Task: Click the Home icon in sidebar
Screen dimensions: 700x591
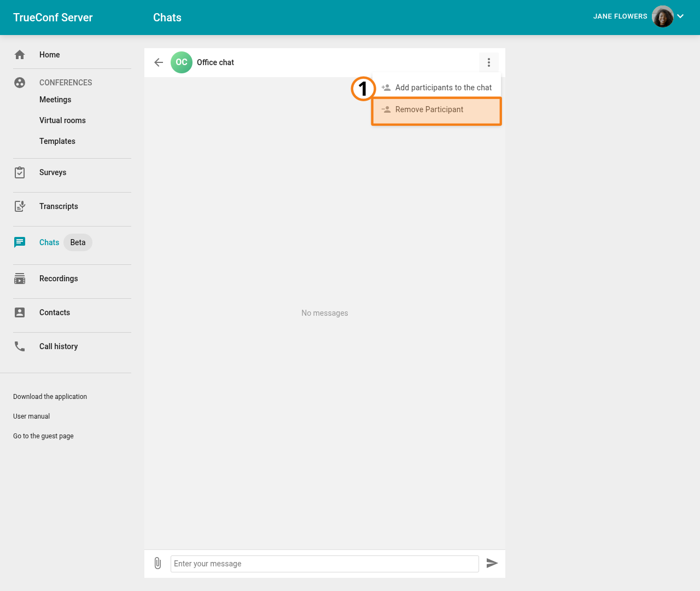Action: pos(20,55)
